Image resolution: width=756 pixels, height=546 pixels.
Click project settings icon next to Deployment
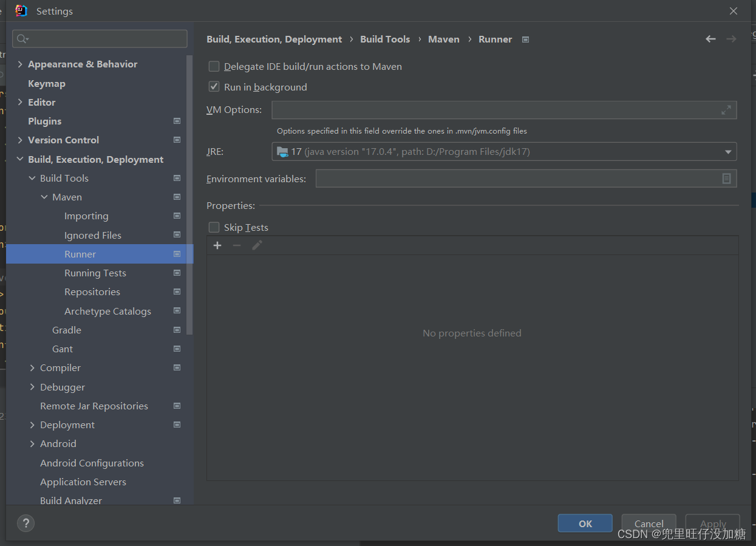click(177, 425)
